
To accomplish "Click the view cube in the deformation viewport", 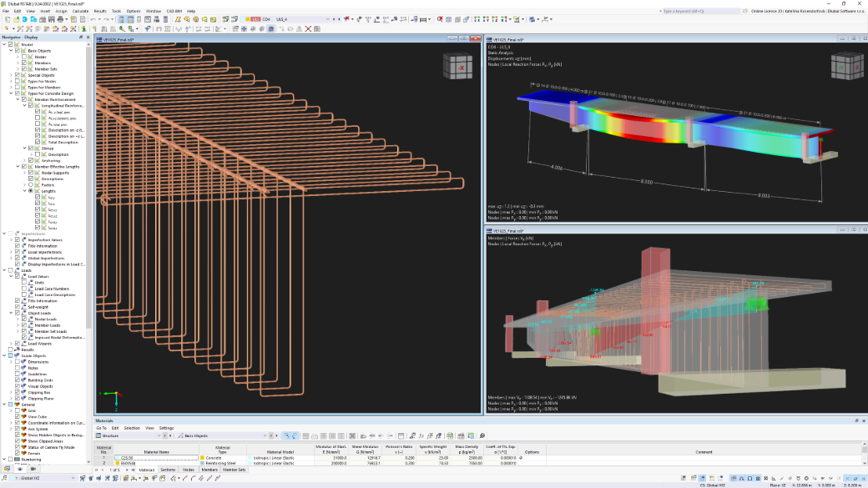I will [x=845, y=67].
